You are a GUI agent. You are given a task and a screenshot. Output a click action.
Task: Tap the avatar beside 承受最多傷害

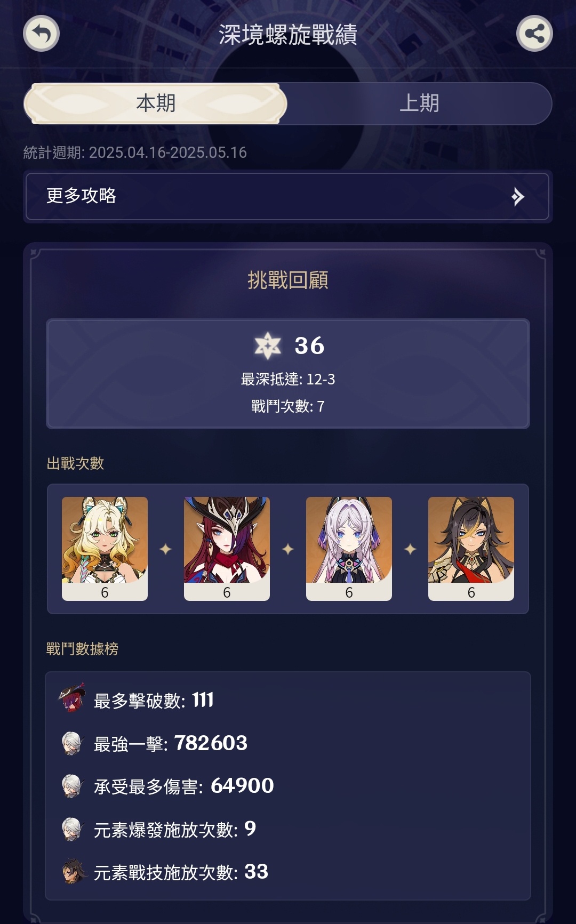[x=72, y=786]
